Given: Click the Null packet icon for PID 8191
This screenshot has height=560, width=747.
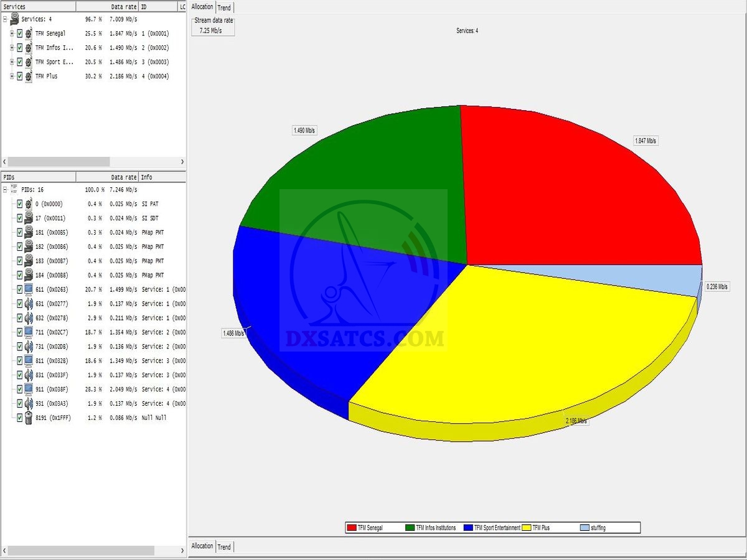Looking at the screenshot, I should (x=28, y=418).
